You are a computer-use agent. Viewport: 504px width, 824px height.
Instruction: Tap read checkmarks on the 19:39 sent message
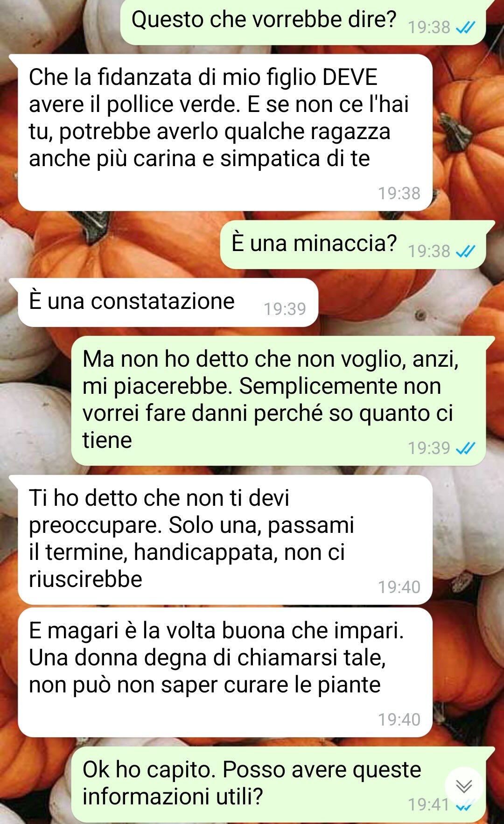pos(465,448)
